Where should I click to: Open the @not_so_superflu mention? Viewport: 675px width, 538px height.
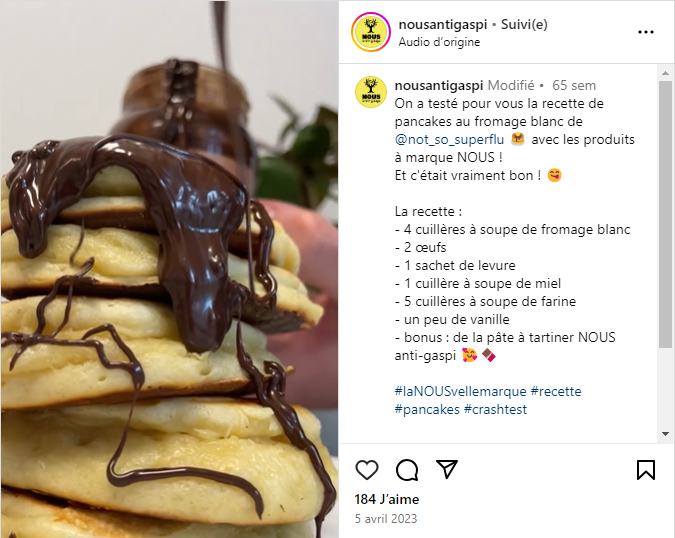[449, 140]
